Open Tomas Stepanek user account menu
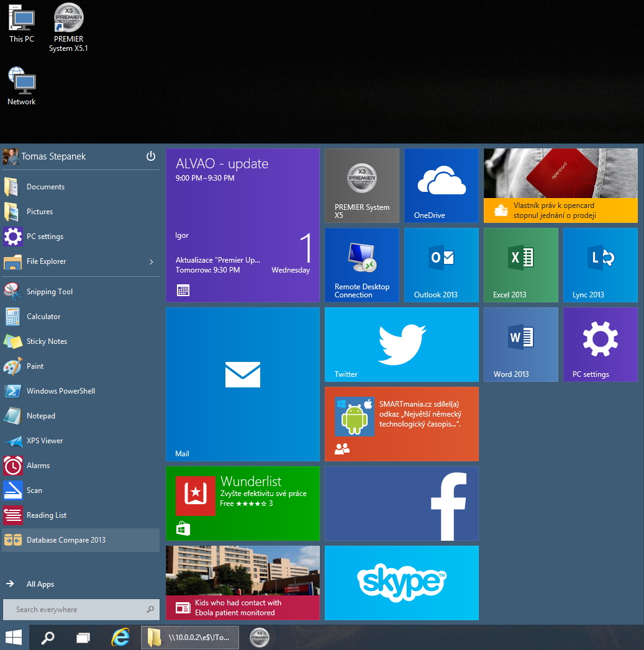The width and height of the screenshot is (644, 650). point(45,156)
